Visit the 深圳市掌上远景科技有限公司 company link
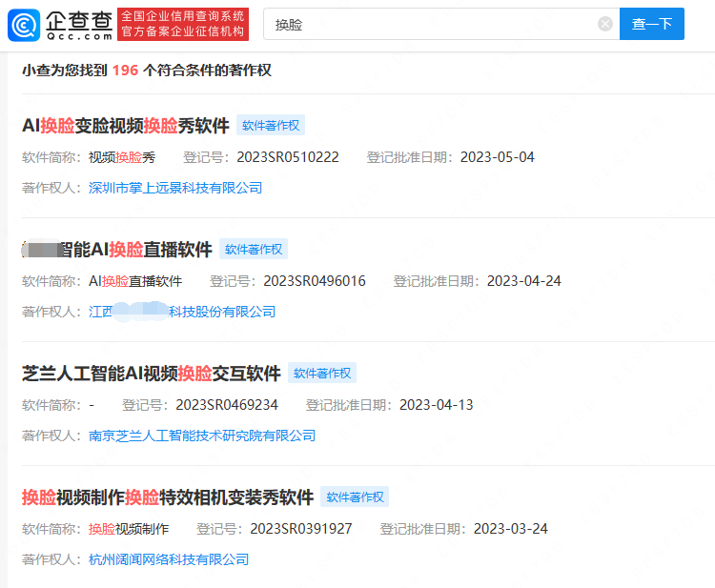The width and height of the screenshot is (715, 588). pyautogui.click(x=174, y=188)
